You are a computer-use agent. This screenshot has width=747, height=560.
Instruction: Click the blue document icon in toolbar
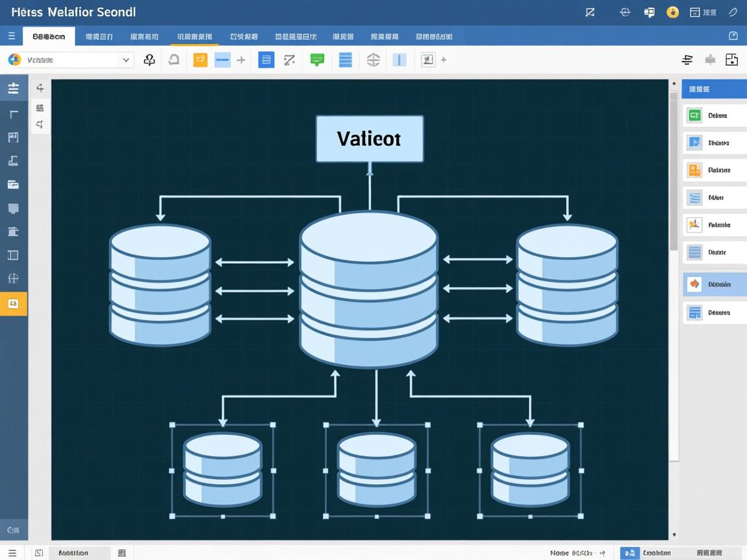[266, 60]
